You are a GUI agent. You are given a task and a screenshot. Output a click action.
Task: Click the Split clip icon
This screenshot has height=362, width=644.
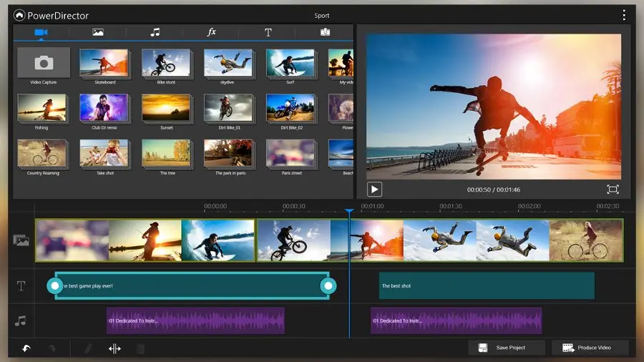click(x=114, y=348)
